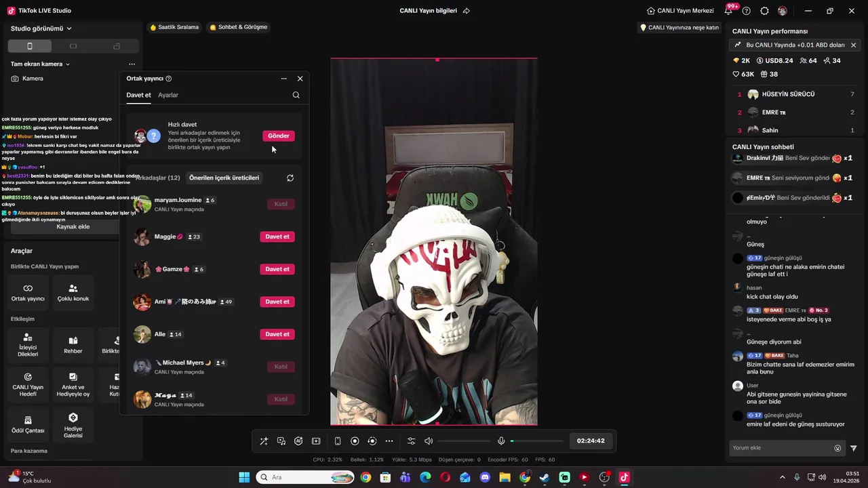Share the live via arrow icon
Image resolution: width=868 pixels, height=488 pixels.
click(466, 11)
